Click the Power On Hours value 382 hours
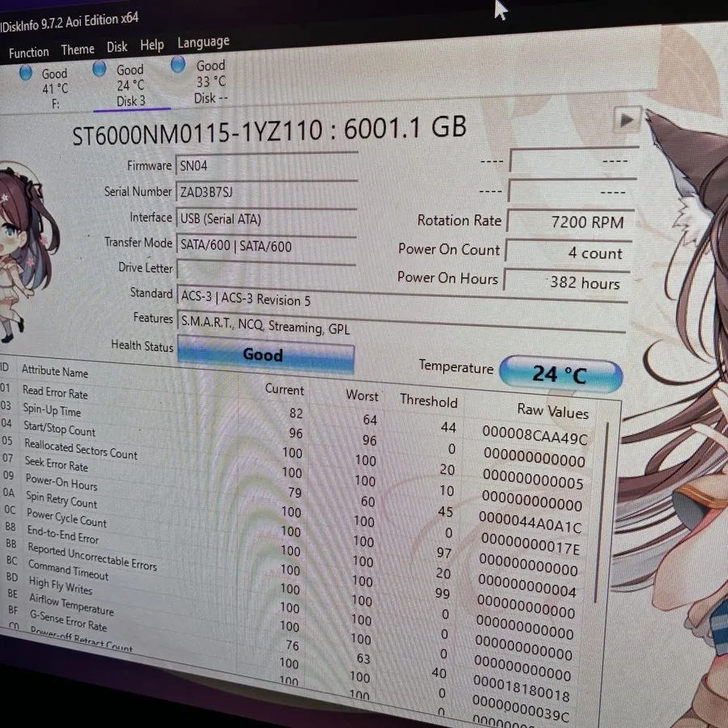728x728 pixels. [x=567, y=281]
